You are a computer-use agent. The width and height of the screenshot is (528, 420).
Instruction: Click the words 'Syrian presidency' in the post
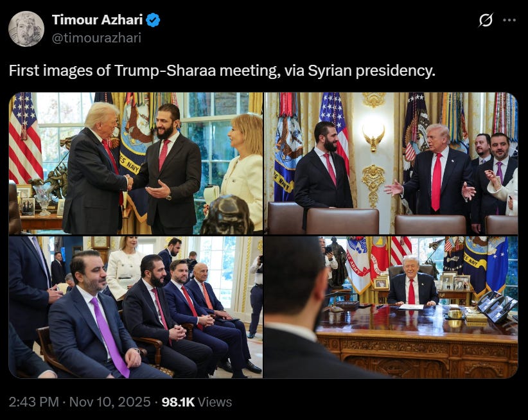pos(371,71)
